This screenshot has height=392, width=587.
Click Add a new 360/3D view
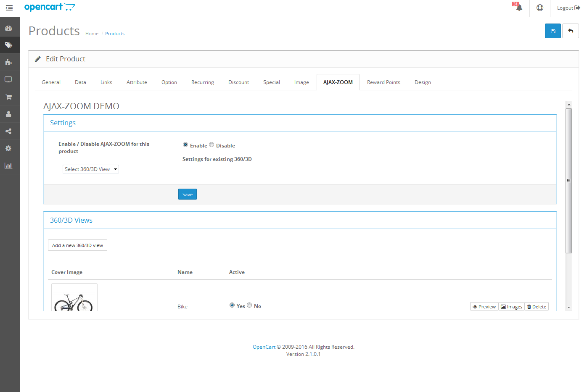pos(77,245)
